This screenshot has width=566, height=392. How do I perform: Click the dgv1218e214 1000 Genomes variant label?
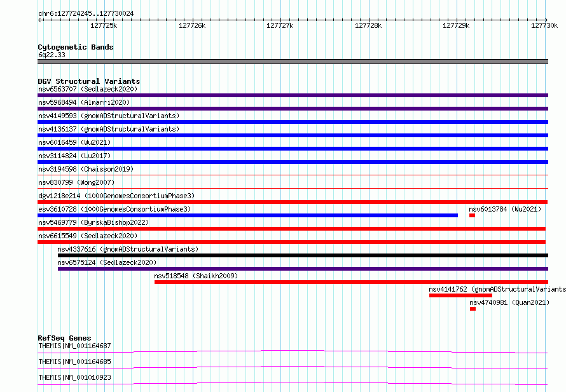(116, 196)
